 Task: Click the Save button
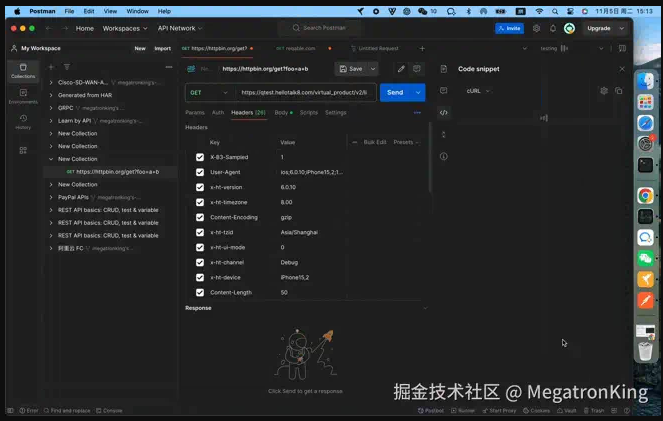pyautogui.click(x=351, y=68)
